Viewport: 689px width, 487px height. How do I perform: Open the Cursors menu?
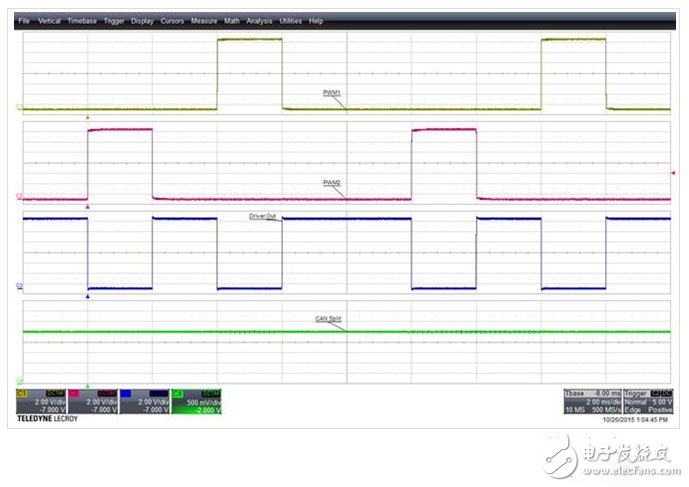[x=172, y=21]
